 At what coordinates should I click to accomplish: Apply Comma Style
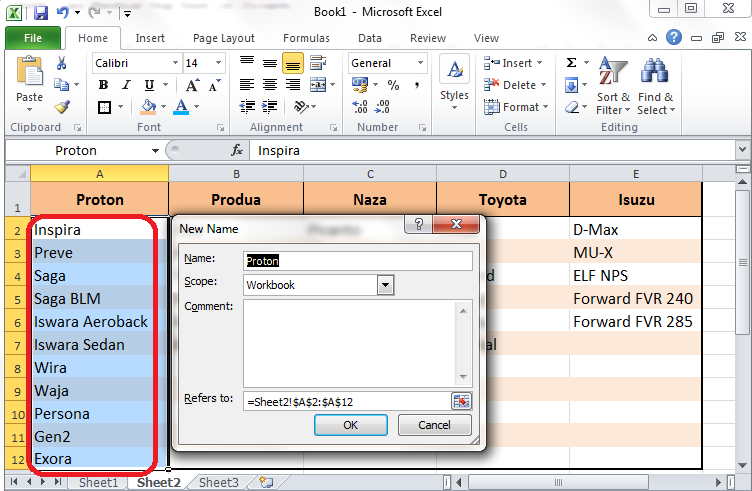tap(417, 85)
